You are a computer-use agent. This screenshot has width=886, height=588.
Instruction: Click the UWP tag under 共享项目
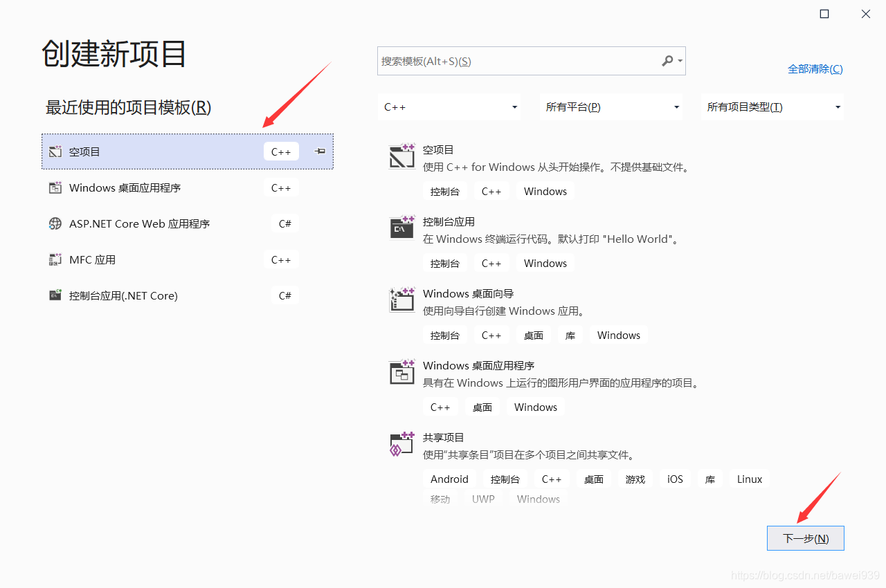pyautogui.click(x=483, y=499)
